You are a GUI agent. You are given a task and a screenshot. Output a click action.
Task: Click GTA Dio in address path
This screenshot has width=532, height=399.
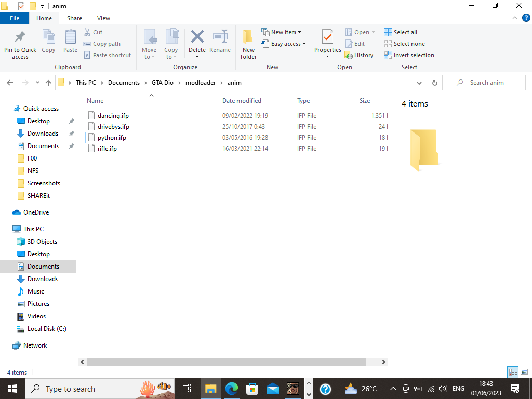click(163, 83)
